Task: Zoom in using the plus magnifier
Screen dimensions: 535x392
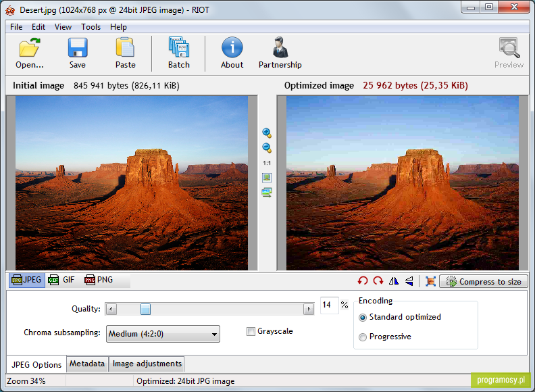Action: tap(267, 133)
